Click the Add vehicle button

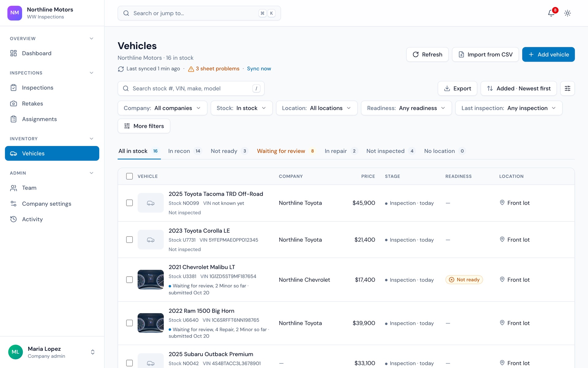(x=548, y=55)
